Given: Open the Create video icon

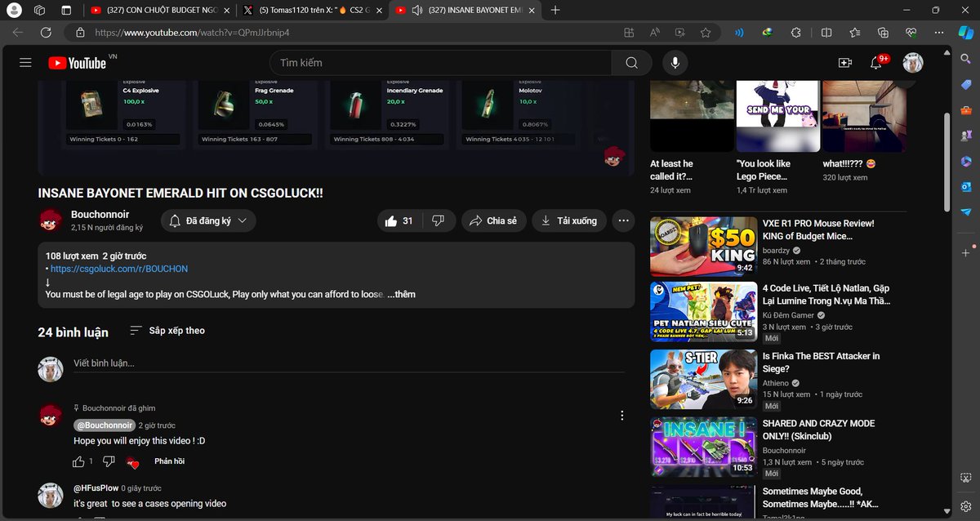Looking at the screenshot, I should 844,63.
